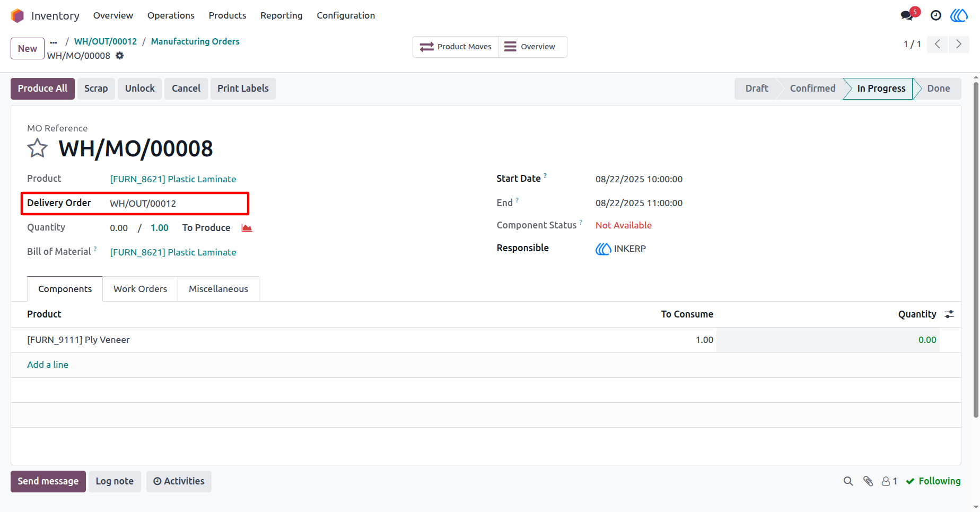Screen dimensions: 980x512
Task: Click the 1.00 To Consume cell
Action: [704, 340]
